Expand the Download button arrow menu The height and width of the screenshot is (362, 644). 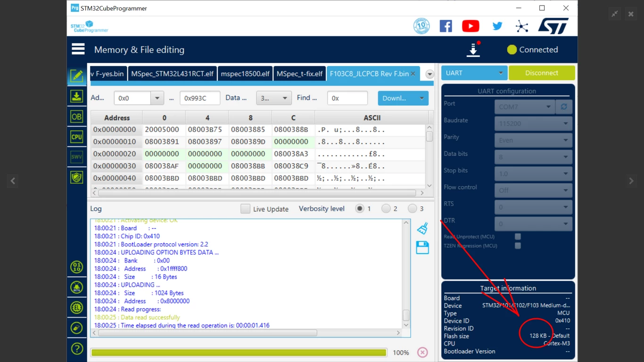pos(421,98)
